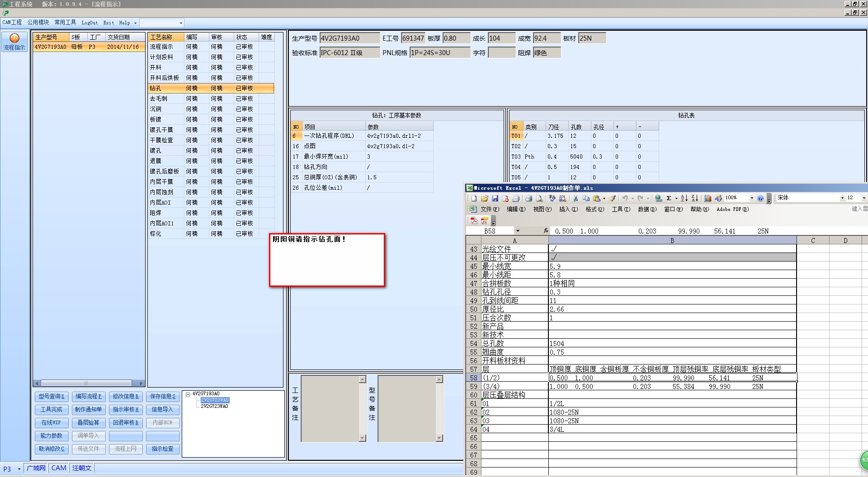Image resolution: width=868 pixels, height=477 pixels.
Task: Open Excel's 格式(O) menu
Action: tap(594, 209)
